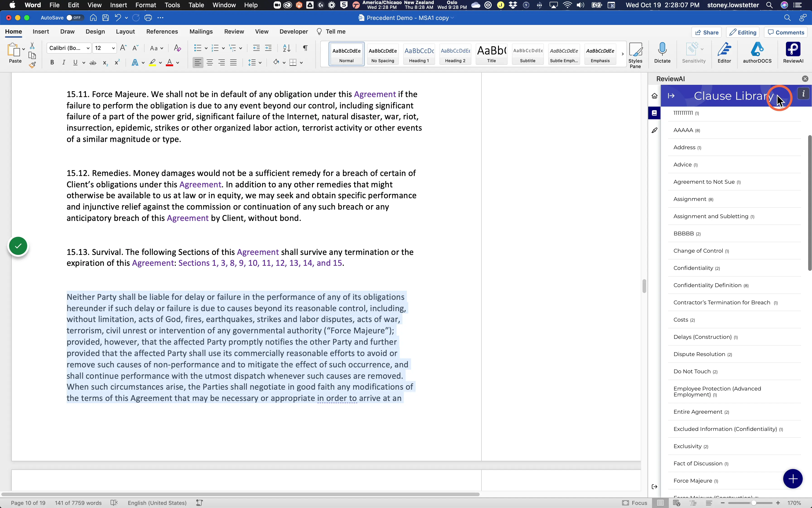Switch to the Insert ribbon tab

coord(41,32)
